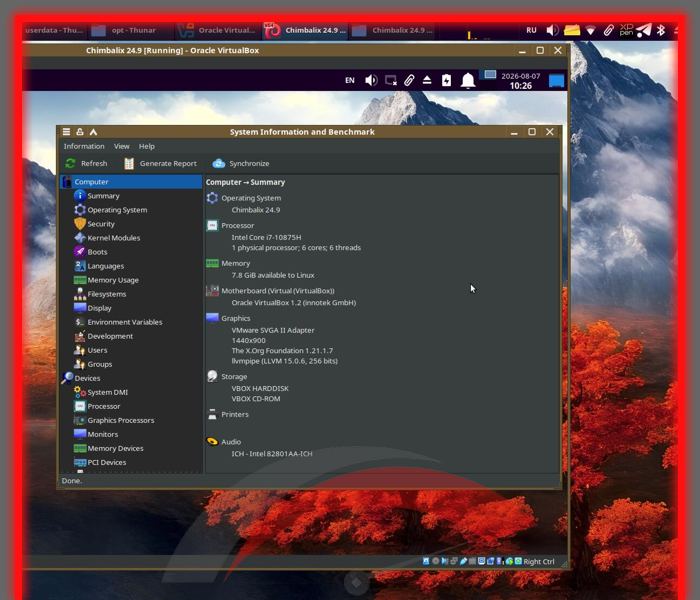The image size is (700, 600).
Task: Click the Audio speaker icon in summary
Action: (x=212, y=442)
